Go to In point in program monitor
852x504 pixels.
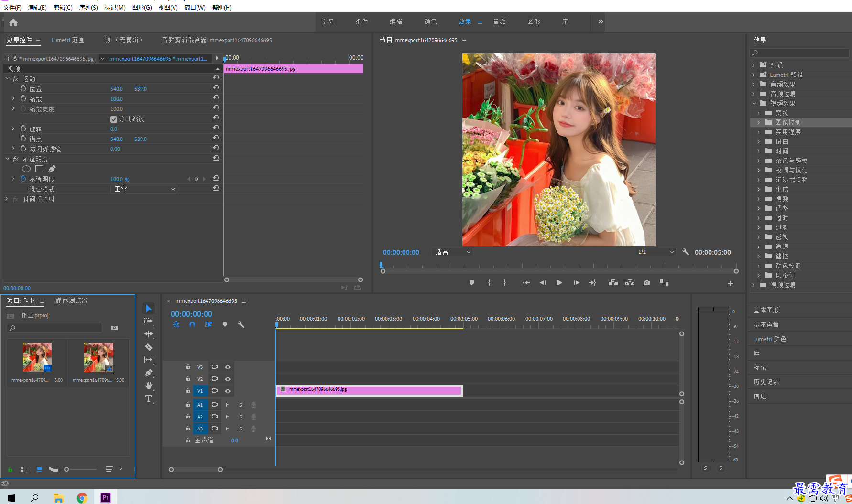point(526,283)
